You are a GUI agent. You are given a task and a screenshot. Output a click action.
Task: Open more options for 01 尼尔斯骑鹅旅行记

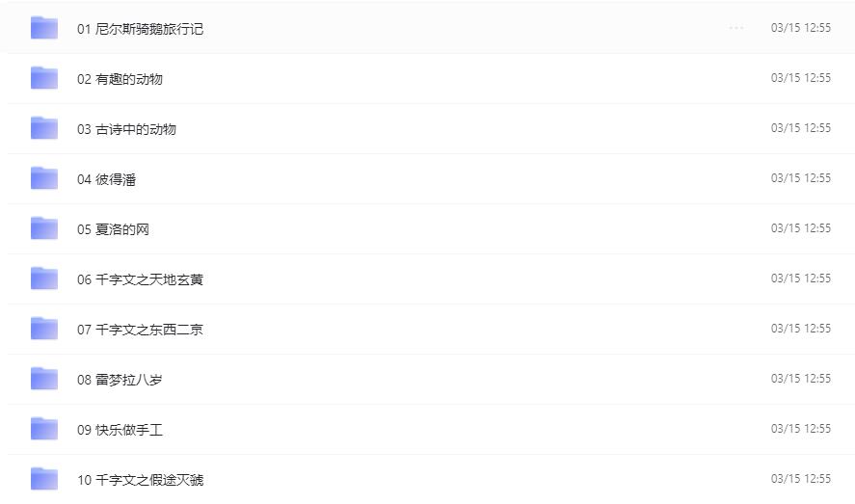[x=736, y=28]
